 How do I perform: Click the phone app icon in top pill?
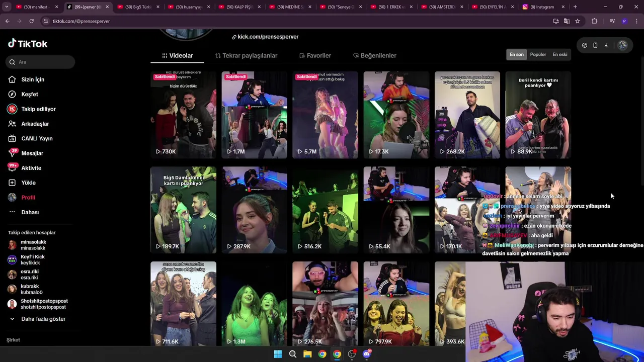tap(595, 45)
